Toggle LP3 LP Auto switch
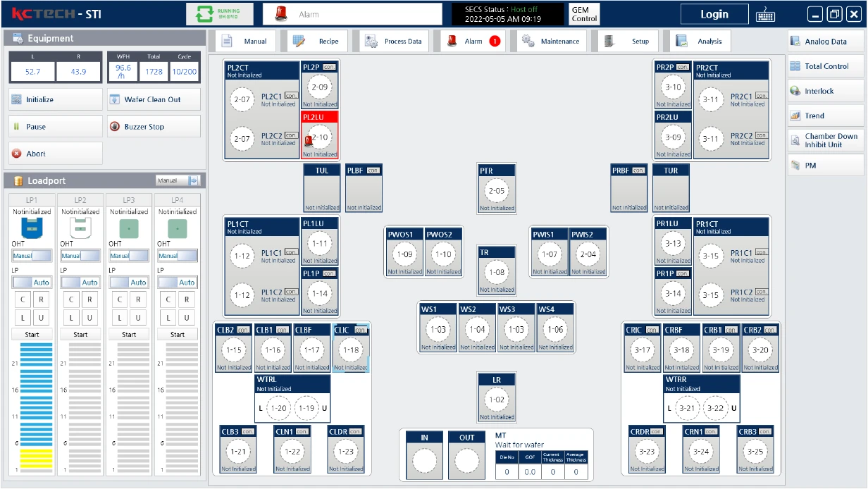Image resolution: width=868 pixels, height=489 pixels. point(129,282)
